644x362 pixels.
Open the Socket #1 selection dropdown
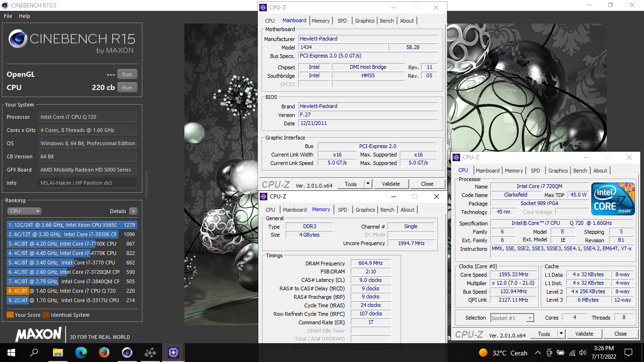[512, 318]
